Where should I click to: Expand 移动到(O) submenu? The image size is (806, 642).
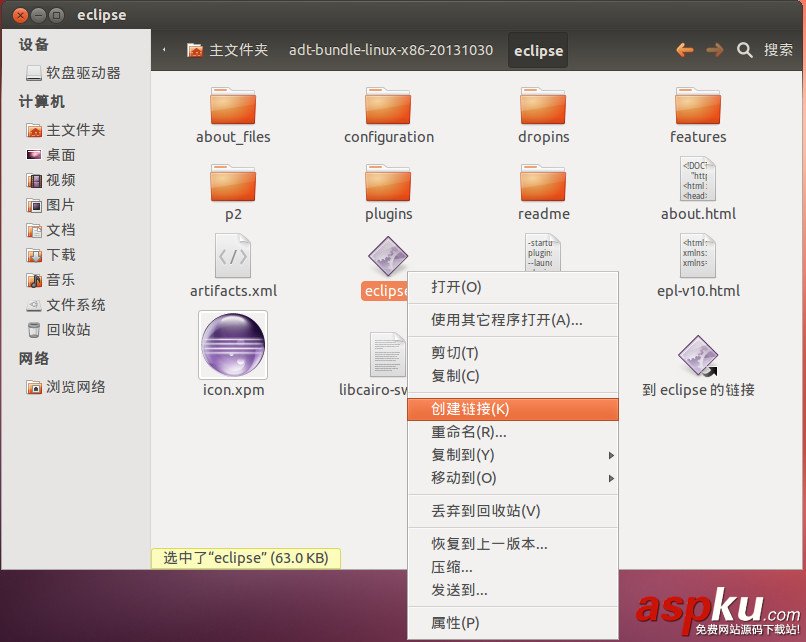(513, 478)
